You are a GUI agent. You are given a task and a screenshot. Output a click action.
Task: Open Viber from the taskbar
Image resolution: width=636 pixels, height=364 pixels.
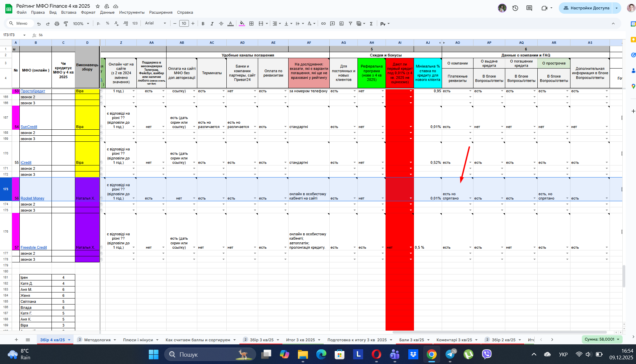[487, 354]
